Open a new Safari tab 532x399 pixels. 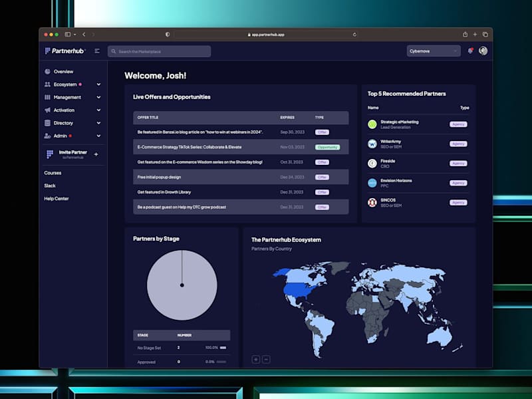pyautogui.click(x=475, y=35)
